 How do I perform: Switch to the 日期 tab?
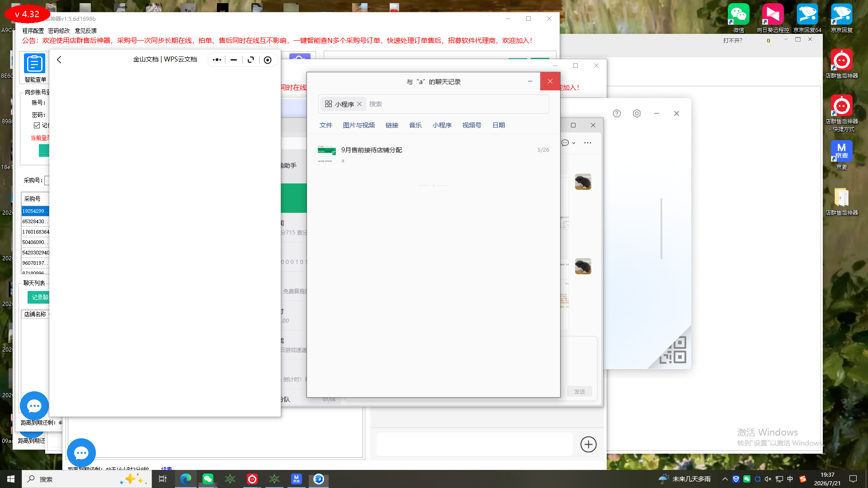tap(499, 125)
